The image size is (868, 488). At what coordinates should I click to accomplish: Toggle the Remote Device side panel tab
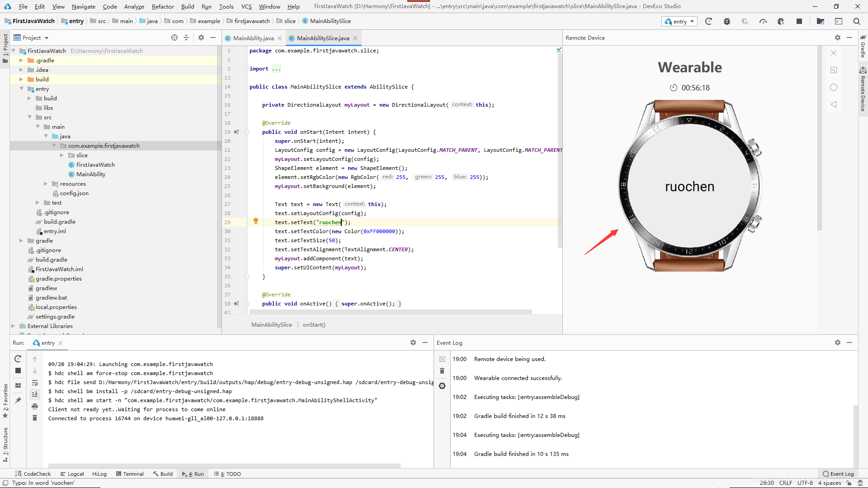point(863,90)
